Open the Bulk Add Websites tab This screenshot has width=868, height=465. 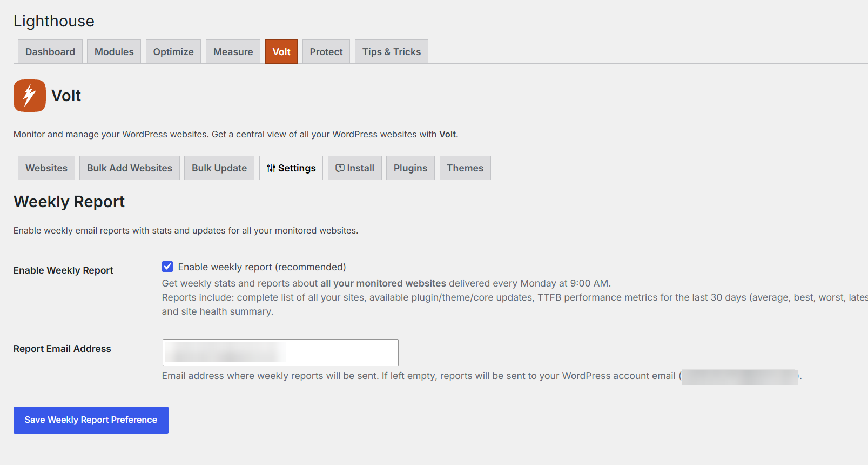(x=130, y=168)
